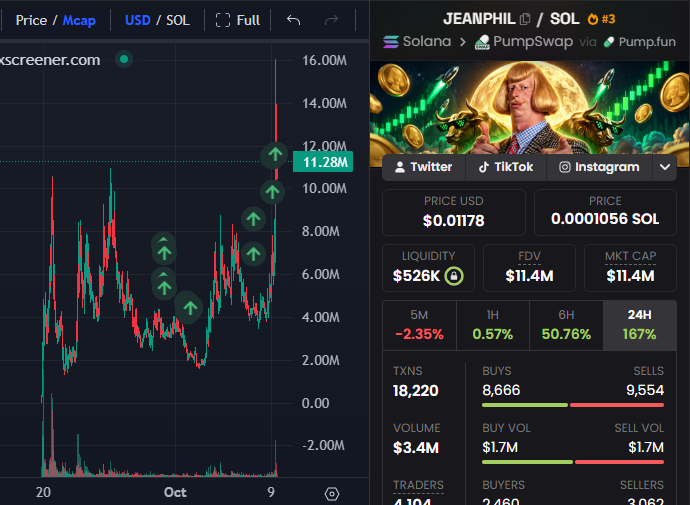Click the liquidity lock icon

[454, 276]
